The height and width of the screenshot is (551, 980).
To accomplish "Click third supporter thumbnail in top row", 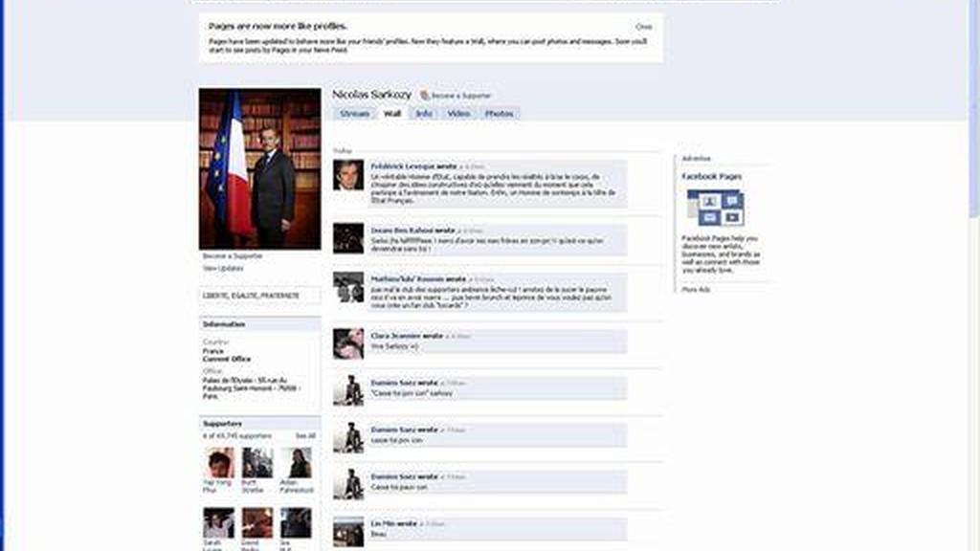I will 296,463.
